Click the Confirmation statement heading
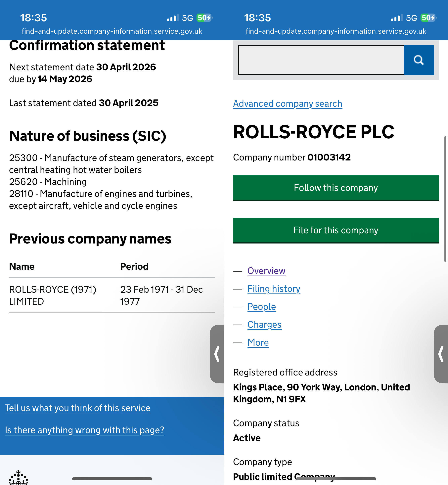Viewport: 448px width, 485px height. pyautogui.click(x=87, y=45)
